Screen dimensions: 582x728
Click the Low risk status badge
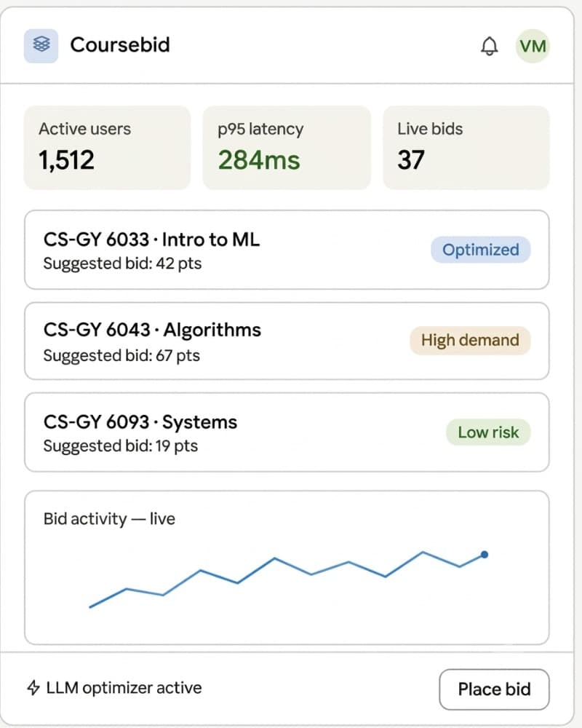[x=488, y=432]
